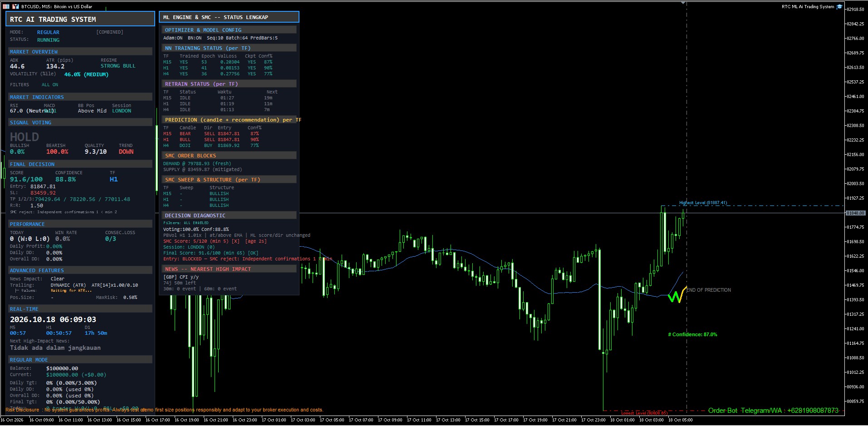Image resolution: width=868 pixels, height=426 pixels.
Task: Click the volatility value 46.0% (MEDIUM)
Action: click(86, 74)
